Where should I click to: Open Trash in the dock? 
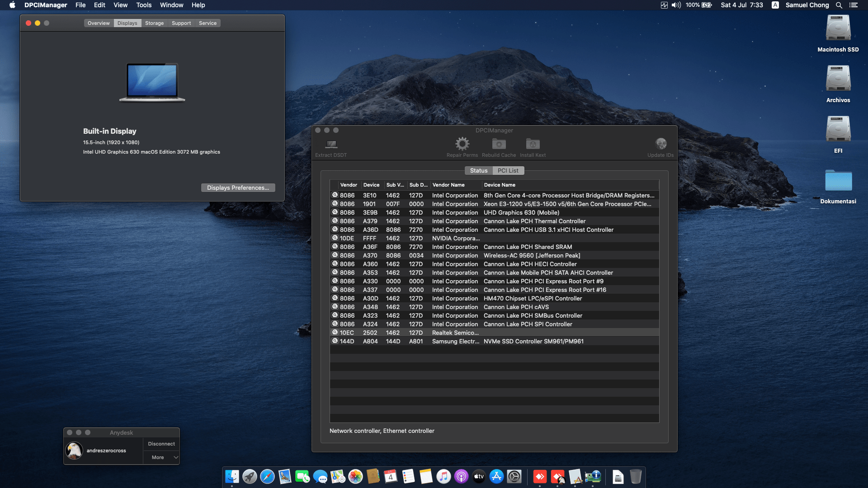[x=636, y=476]
